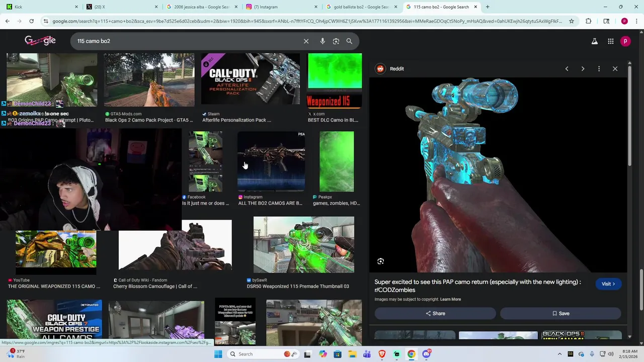Screen dimensions: 644x362
Task: View site information icon in address bar
Action: pyautogui.click(x=46, y=21)
